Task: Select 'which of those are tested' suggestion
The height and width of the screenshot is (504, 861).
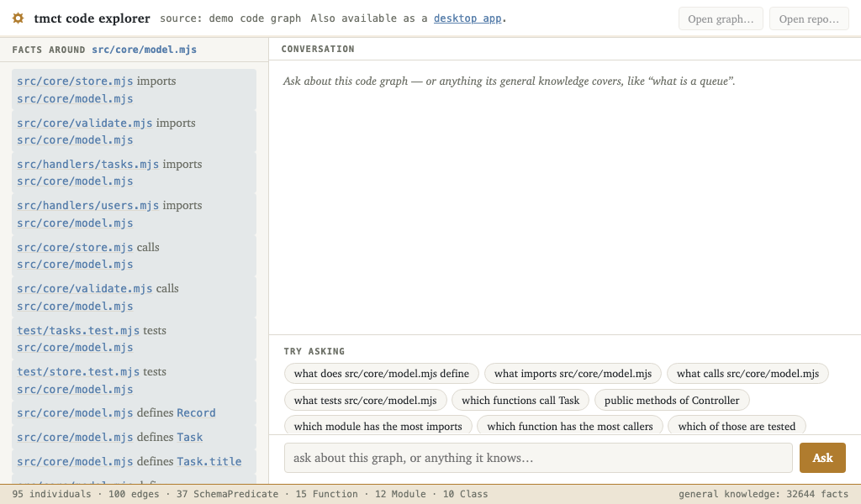Action: coord(737,426)
